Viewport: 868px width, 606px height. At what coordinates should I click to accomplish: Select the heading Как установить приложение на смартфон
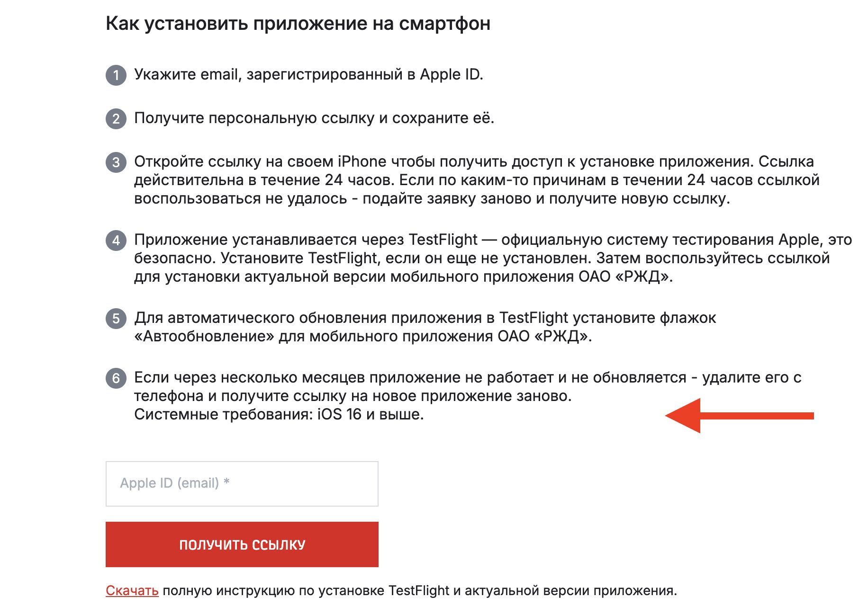coord(298,22)
